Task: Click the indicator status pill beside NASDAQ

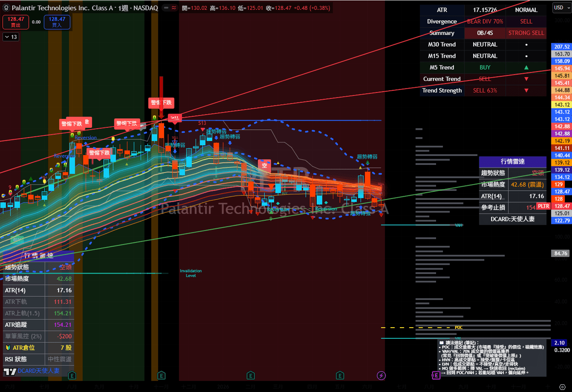Action: click(x=169, y=8)
